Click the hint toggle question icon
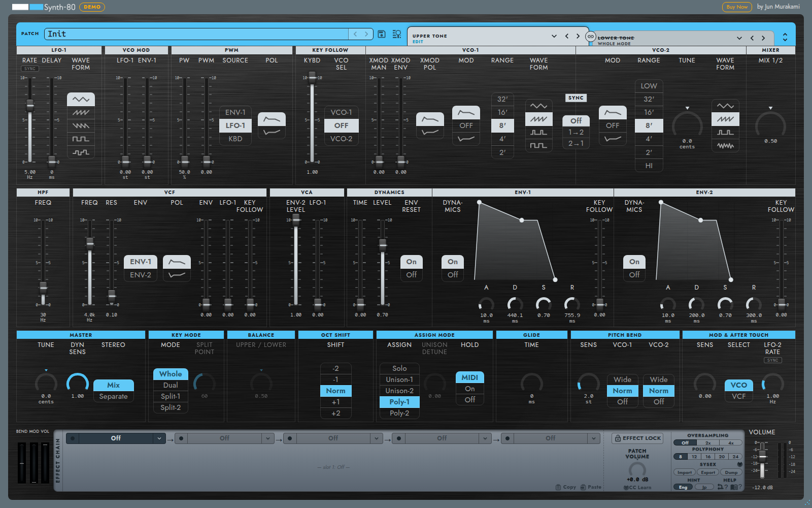 click(x=723, y=487)
